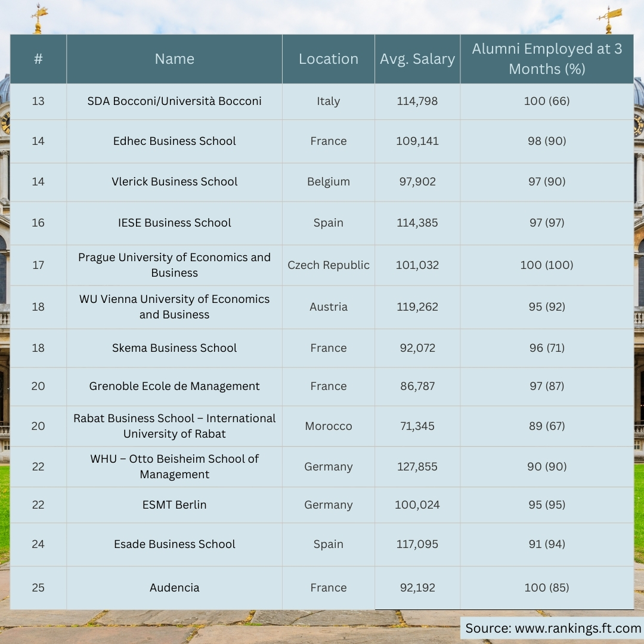Select IESE Business School name cell
The height and width of the screenshot is (644, 644).
tap(175, 222)
